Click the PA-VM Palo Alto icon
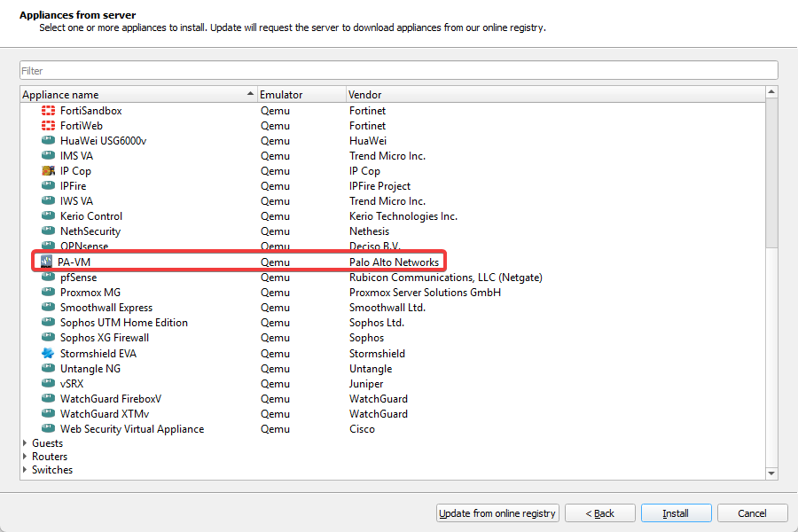 (46, 262)
